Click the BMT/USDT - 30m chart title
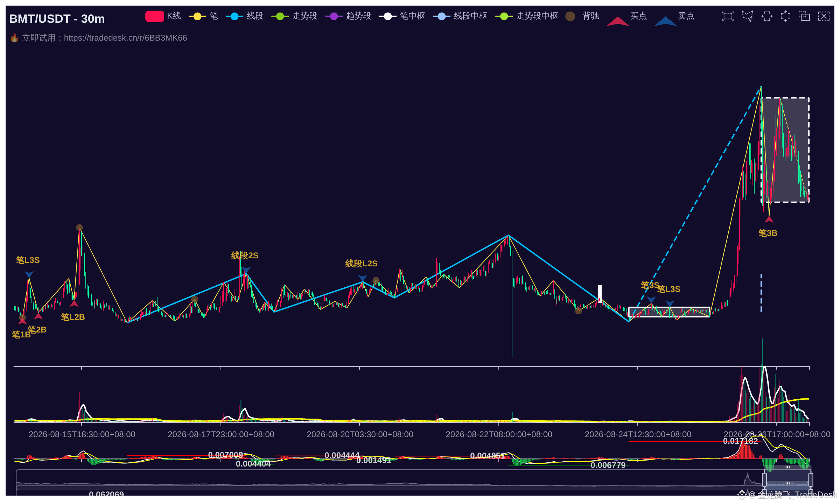 (x=57, y=19)
